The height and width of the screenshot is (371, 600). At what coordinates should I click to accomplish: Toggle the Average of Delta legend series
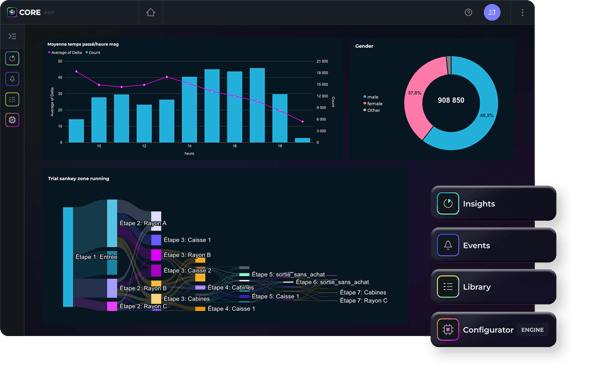pos(65,52)
